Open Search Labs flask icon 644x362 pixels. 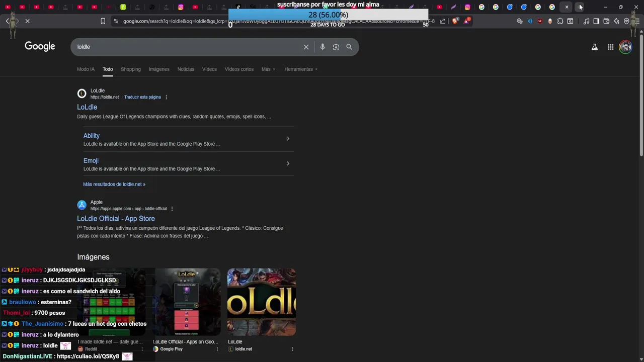pos(595,47)
